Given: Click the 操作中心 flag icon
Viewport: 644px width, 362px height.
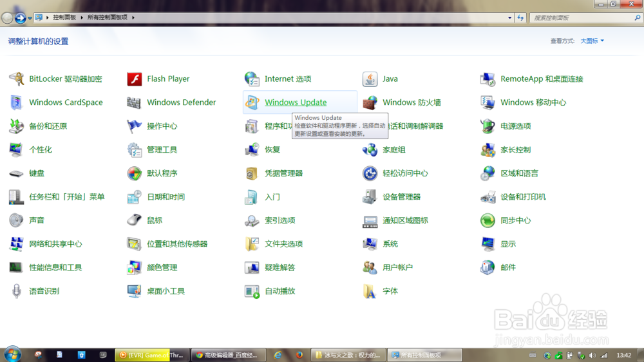Looking at the screenshot, I should (x=135, y=126).
